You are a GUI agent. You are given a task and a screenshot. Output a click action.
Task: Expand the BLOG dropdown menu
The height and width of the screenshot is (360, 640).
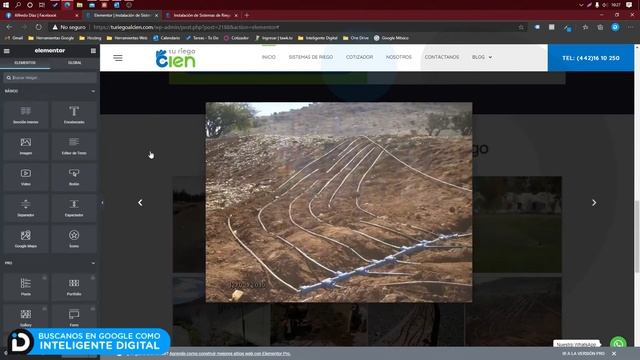[x=482, y=57]
